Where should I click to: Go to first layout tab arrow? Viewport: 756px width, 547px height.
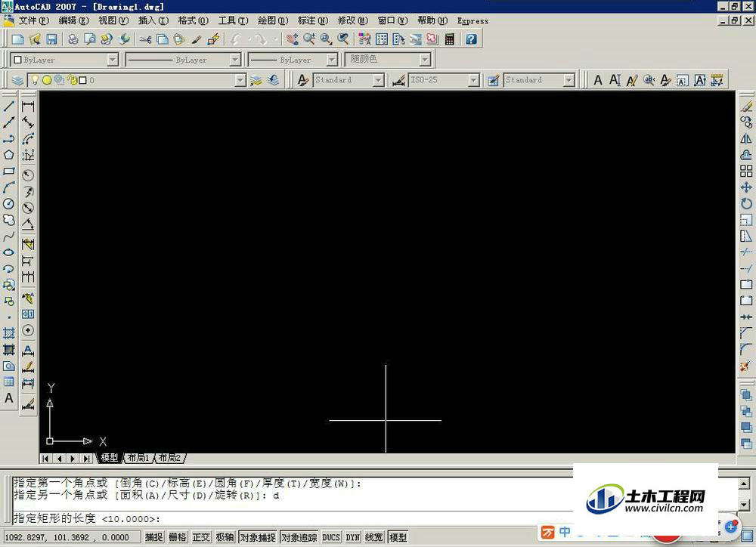coord(45,459)
